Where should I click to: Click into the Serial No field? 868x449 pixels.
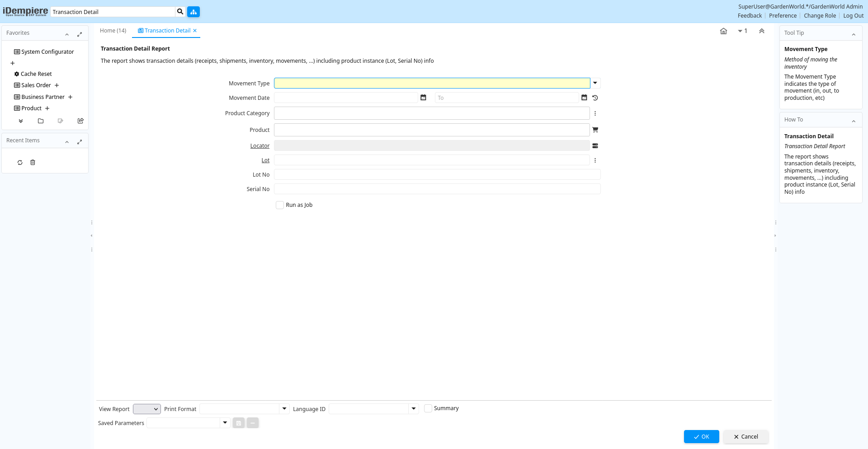(x=437, y=189)
